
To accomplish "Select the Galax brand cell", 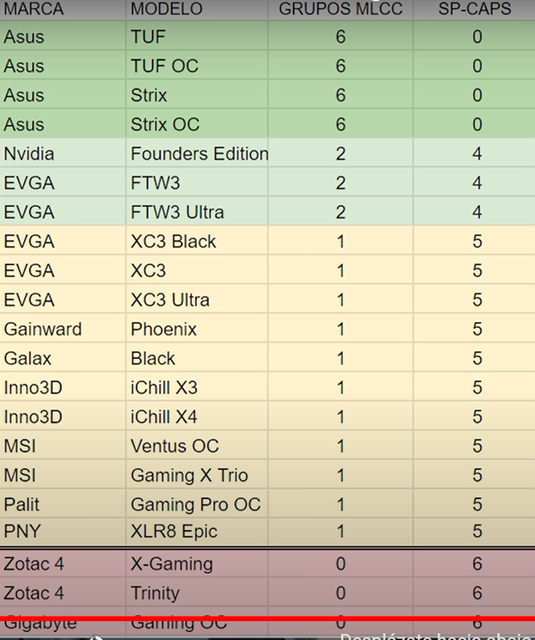I will pos(63,358).
